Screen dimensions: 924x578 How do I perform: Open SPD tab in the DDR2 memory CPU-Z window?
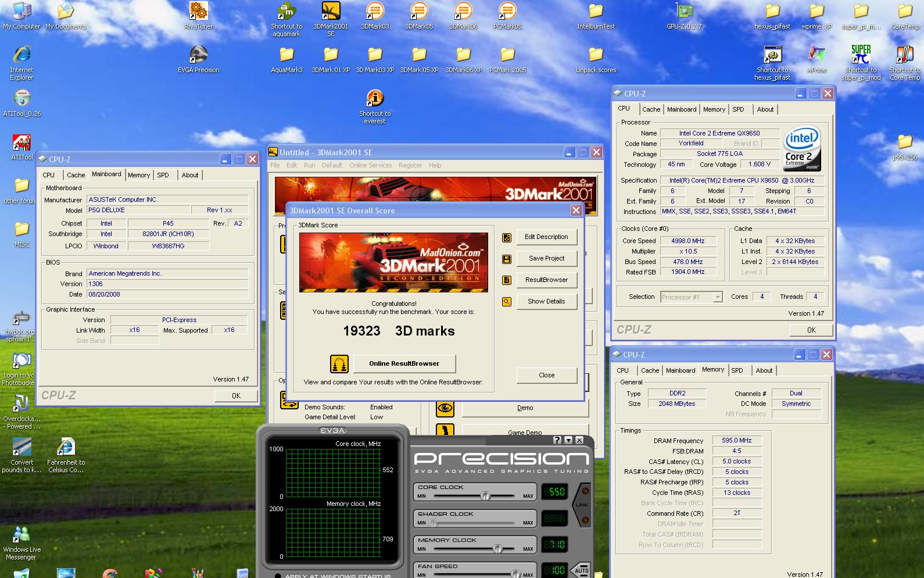pos(737,370)
